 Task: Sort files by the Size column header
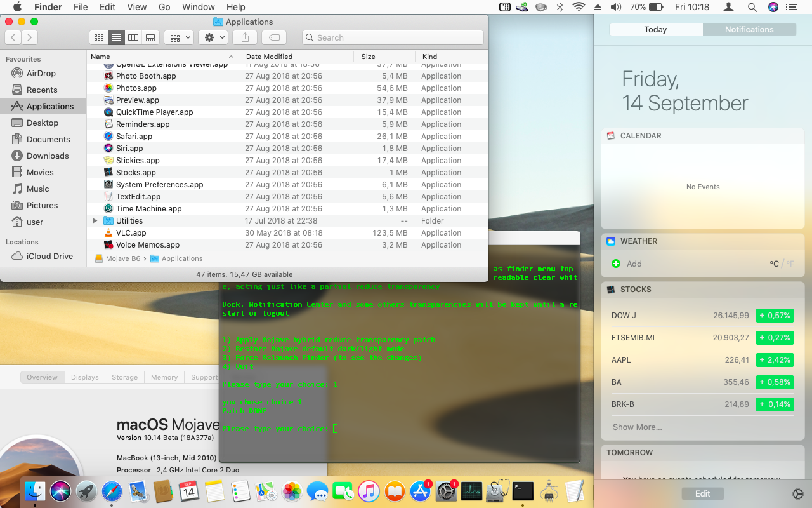(384, 57)
